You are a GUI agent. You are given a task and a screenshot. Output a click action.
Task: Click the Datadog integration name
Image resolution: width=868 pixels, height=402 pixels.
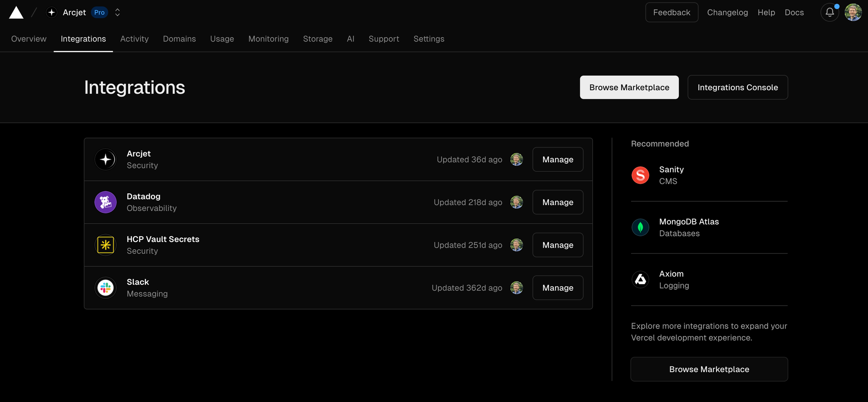pos(144,196)
